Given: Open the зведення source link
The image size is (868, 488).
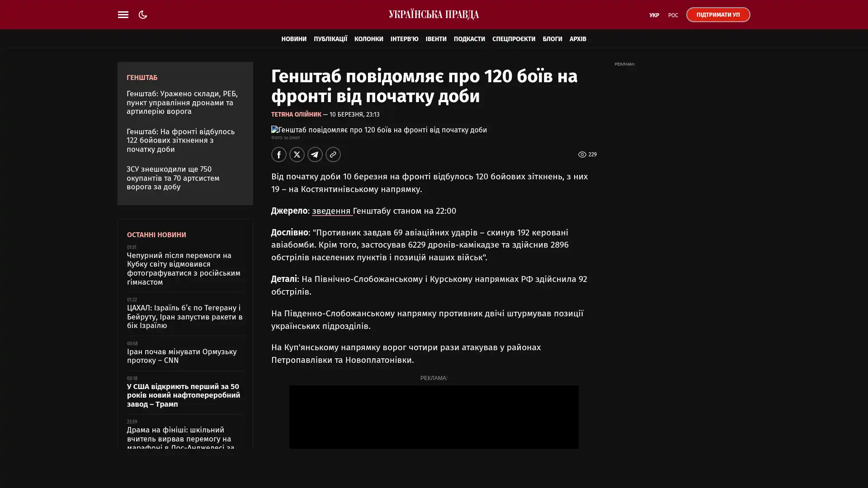Looking at the screenshot, I should pyautogui.click(x=331, y=211).
